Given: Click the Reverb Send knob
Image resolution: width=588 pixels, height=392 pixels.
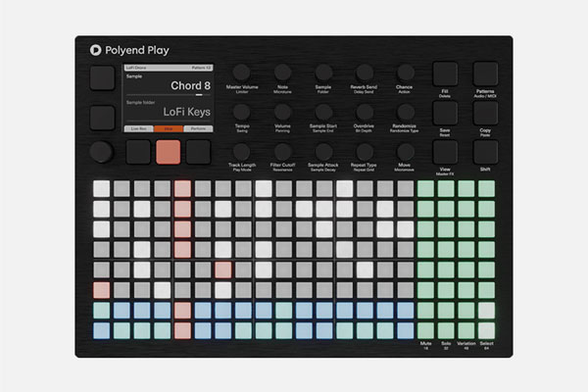Looking at the screenshot, I should (365, 73).
